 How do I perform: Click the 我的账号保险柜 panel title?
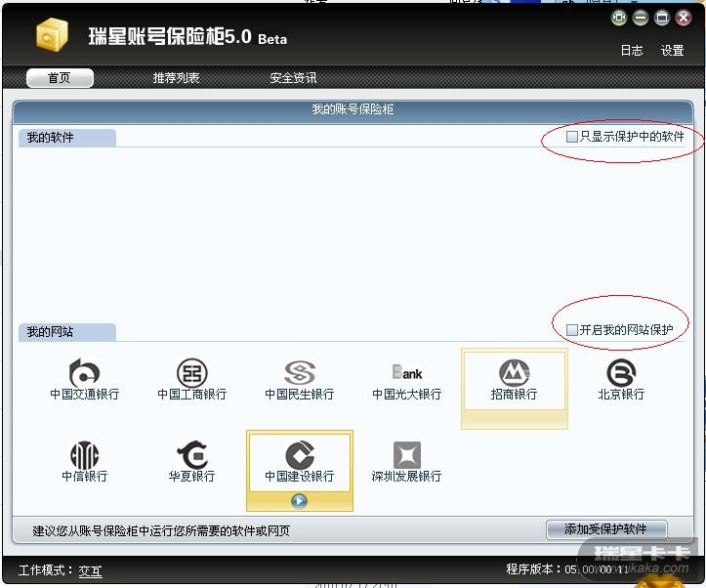pyautogui.click(x=353, y=109)
